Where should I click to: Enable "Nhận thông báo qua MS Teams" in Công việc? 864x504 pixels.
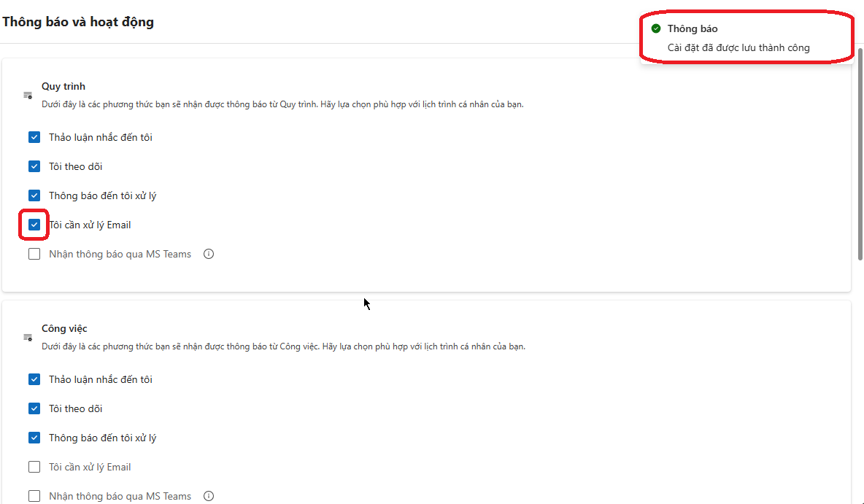[34, 496]
